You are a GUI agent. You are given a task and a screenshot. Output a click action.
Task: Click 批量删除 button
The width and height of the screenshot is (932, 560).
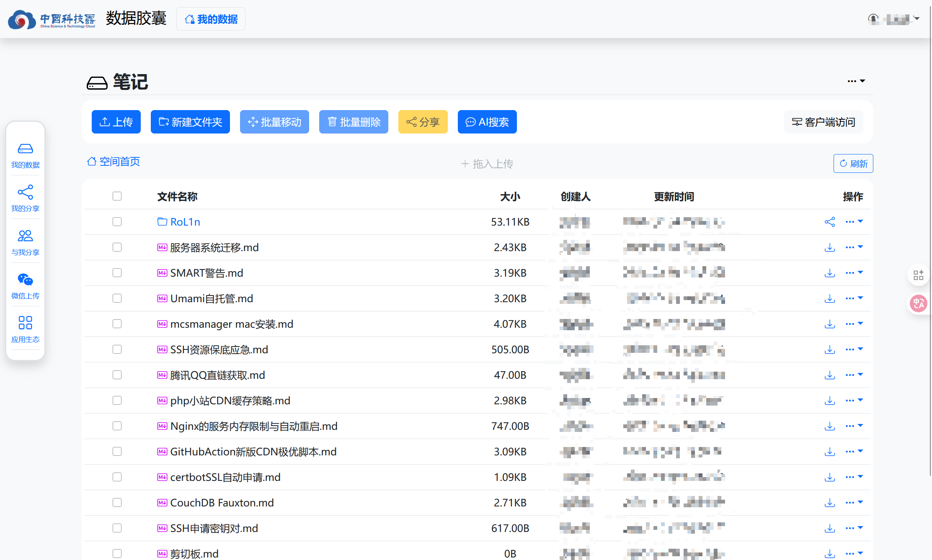point(354,122)
